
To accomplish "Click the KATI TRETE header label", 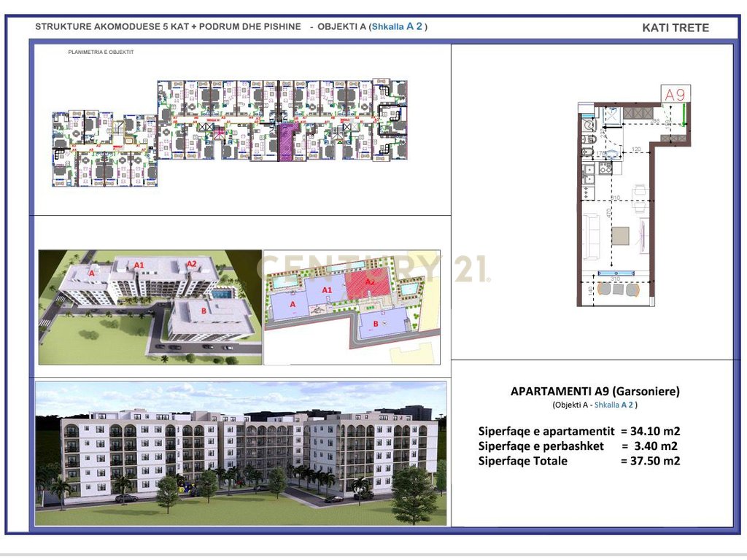I will coord(676,27).
